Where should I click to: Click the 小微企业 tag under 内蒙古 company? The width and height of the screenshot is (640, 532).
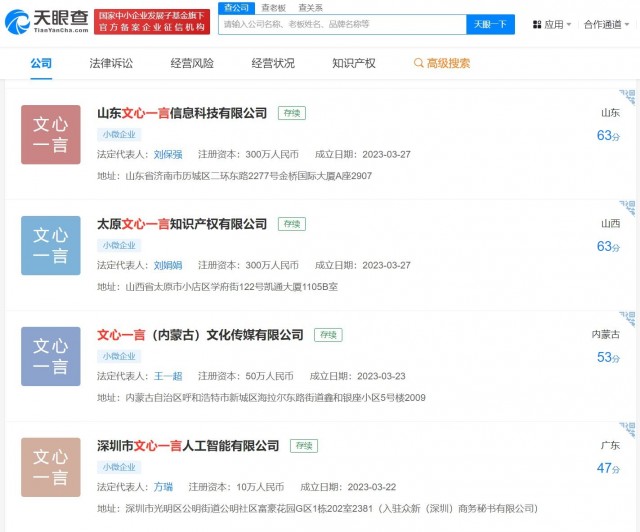119,356
